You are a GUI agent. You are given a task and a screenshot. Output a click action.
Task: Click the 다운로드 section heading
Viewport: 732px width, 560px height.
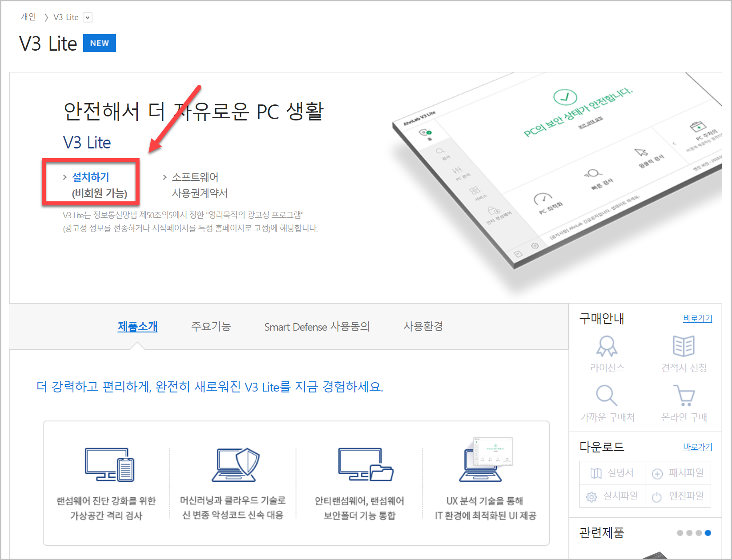[602, 447]
